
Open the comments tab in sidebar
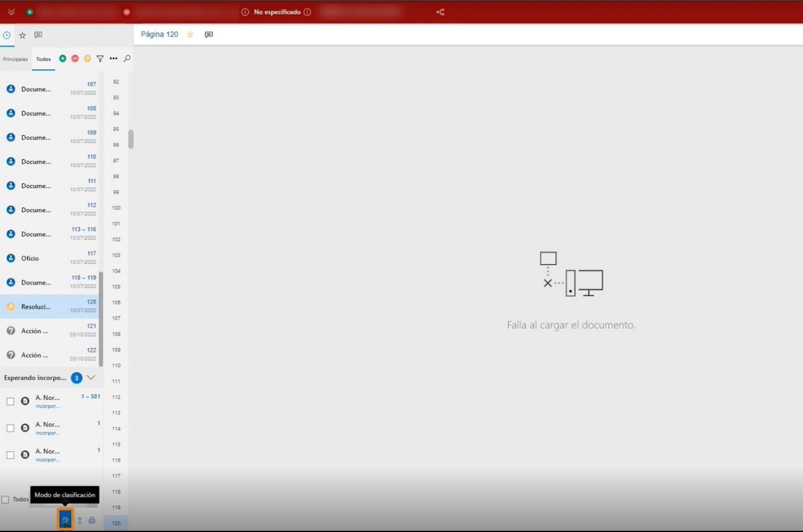(x=38, y=35)
